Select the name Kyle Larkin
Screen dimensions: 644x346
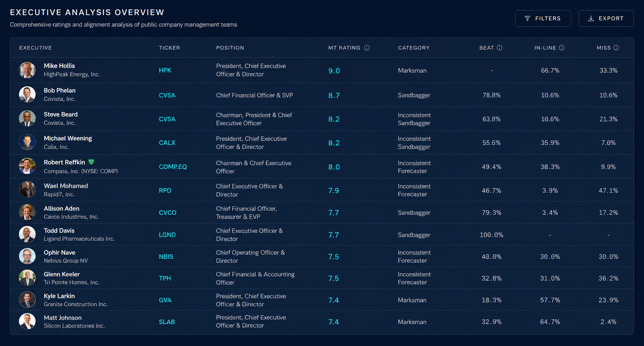coord(59,296)
